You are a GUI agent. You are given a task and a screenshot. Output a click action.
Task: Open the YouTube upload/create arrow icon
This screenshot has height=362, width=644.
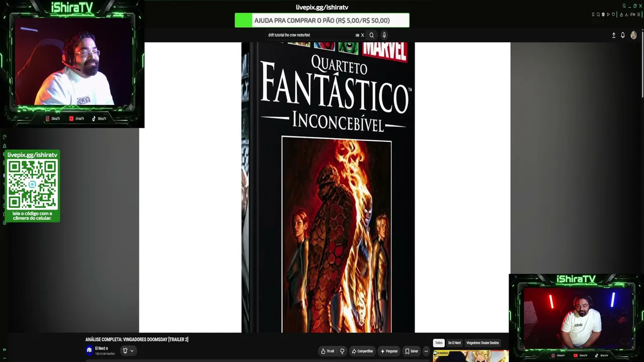click(x=613, y=35)
